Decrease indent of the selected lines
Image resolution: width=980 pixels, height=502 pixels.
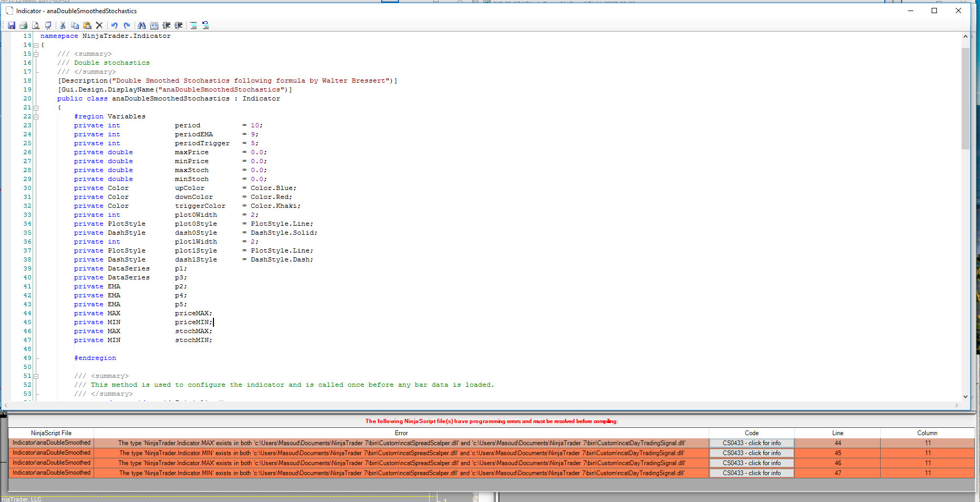point(166,25)
